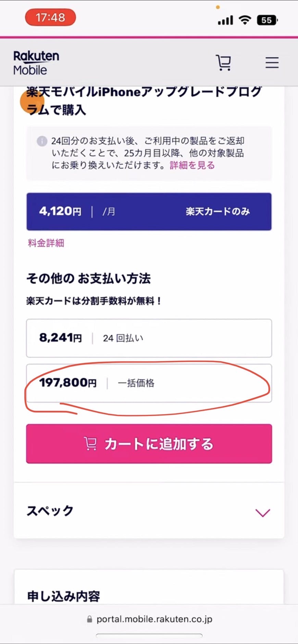The width and height of the screenshot is (298, 644).
Task: Open the 料金詳細 link
Action: [x=46, y=243]
